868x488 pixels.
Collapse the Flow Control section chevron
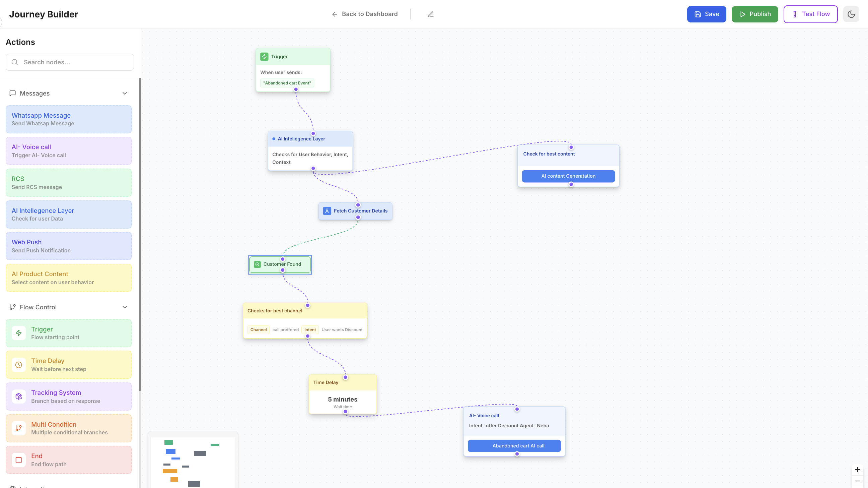[x=124, y=307]
